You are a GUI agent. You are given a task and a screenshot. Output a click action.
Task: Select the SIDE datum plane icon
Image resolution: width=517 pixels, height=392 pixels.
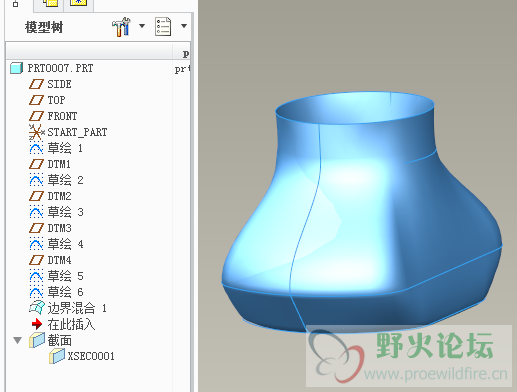click(x=36, y=84)
